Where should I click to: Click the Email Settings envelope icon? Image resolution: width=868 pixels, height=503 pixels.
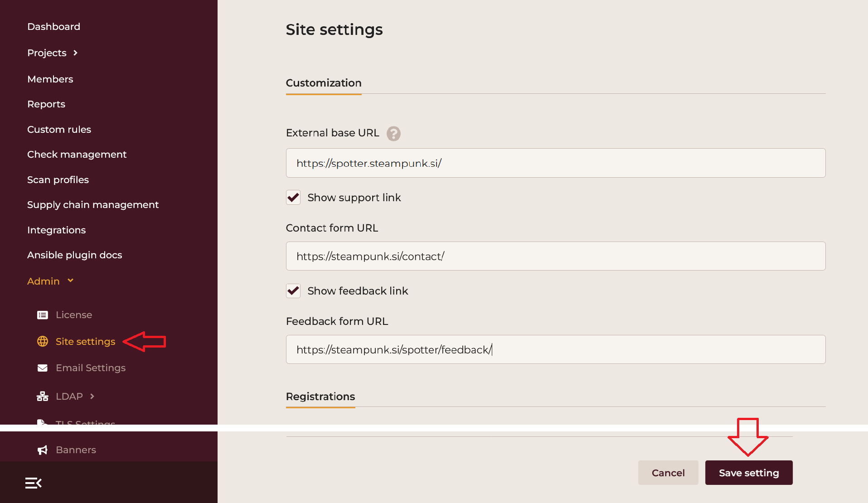43,368
